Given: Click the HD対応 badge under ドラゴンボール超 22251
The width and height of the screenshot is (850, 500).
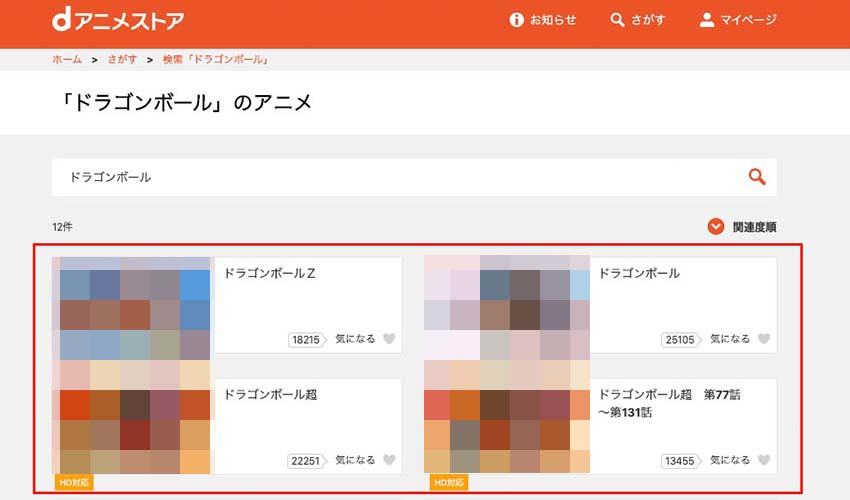Looking at the screenshot, I should pyautogui.click(x=74, y=482).
